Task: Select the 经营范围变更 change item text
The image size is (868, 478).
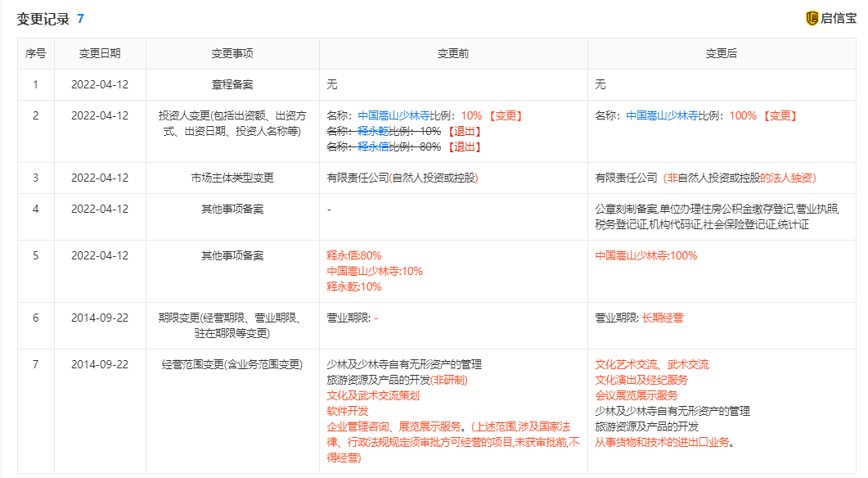Action: click(232, 364)
